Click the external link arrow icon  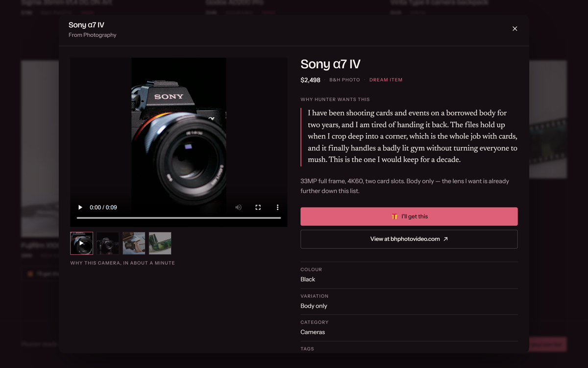(x=445, y=239)
